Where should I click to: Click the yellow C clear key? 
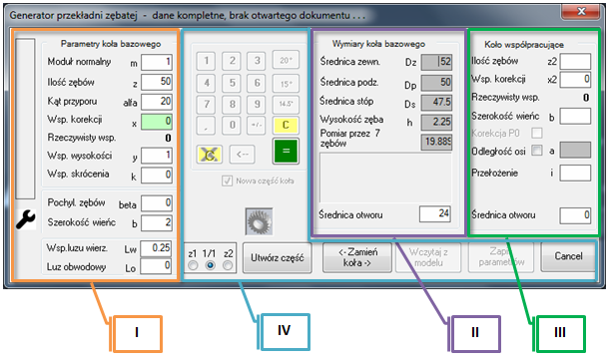286,125
